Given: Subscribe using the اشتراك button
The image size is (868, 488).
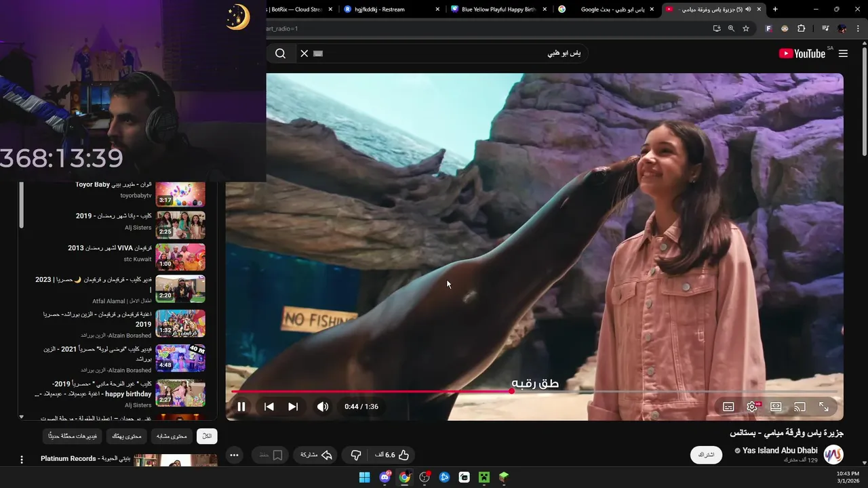Looking at the screenshot, I should [x=707, y=455].
